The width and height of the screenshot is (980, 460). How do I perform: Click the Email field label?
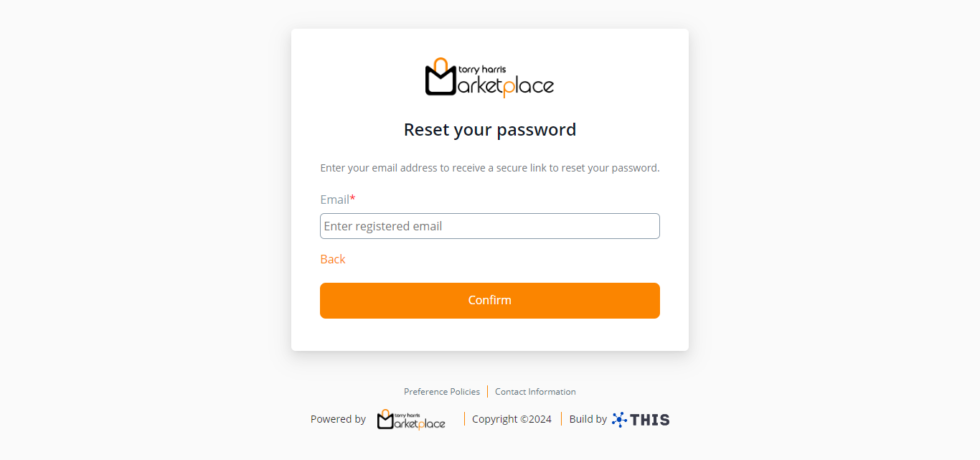tap(334, 200)
